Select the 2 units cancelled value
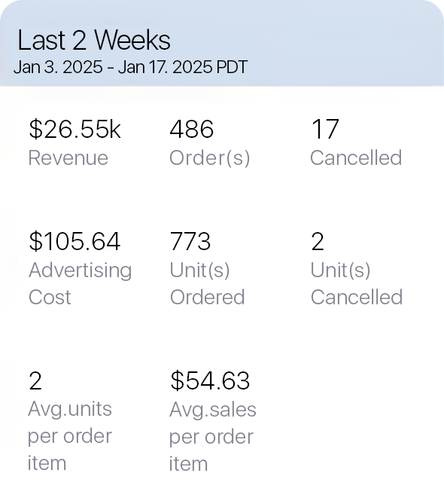The image size is (444, 504). tap(317, 241)
